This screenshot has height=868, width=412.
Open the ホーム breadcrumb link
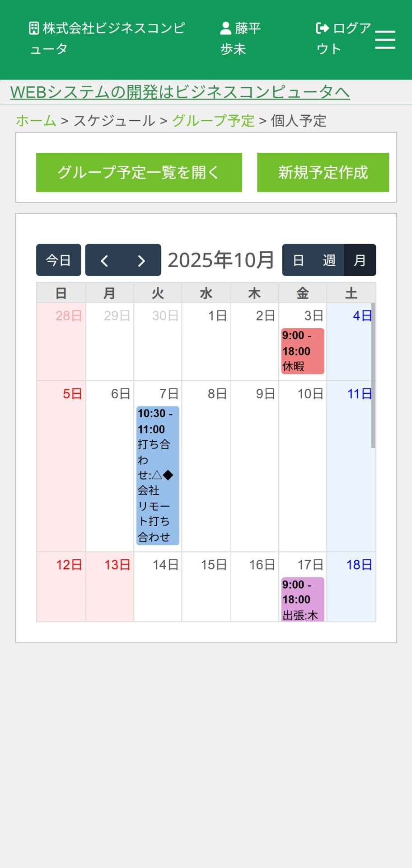tap(36, 121)
